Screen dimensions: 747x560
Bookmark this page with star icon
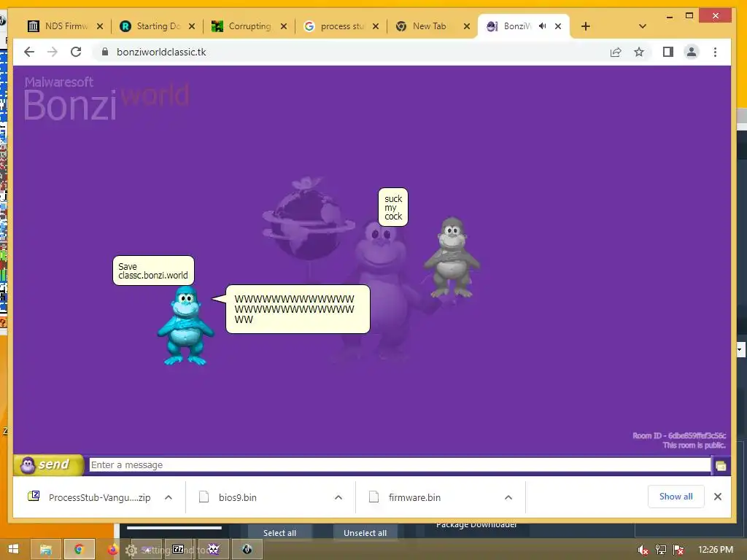tap(639, 52)
